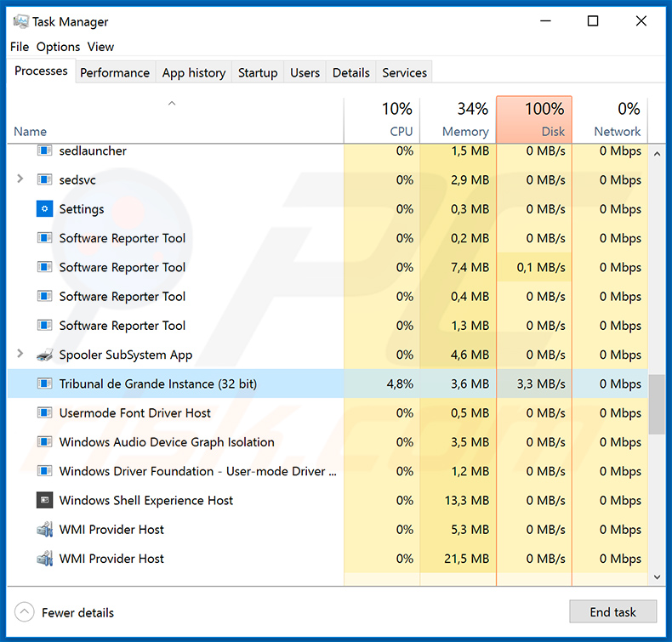Click the 21,5 MB WMI Provider Host icon

point(44,559)
